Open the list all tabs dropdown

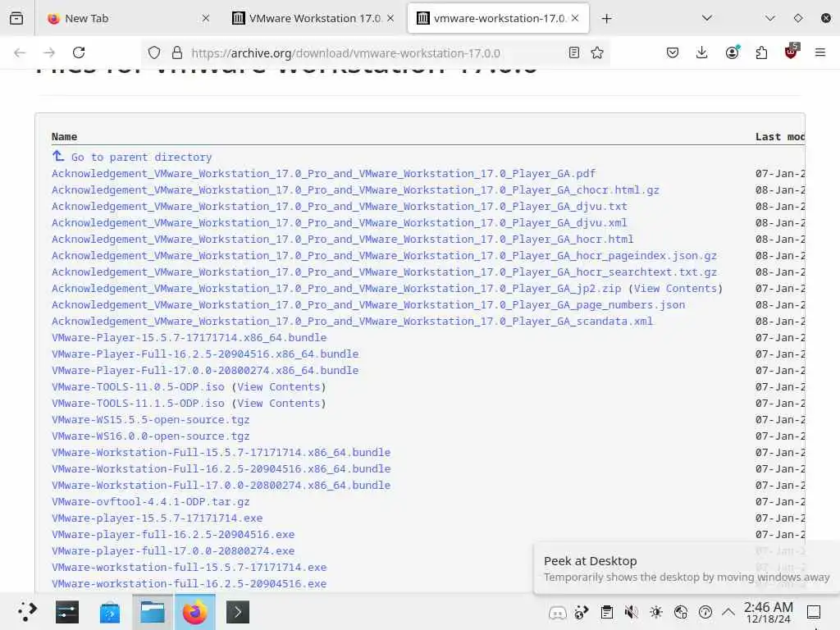tap(707, 18)
